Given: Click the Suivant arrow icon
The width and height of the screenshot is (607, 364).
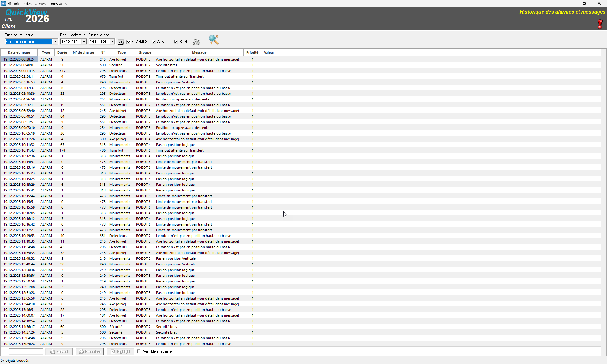Looking at the screenshot, I should tap(53, 352).
